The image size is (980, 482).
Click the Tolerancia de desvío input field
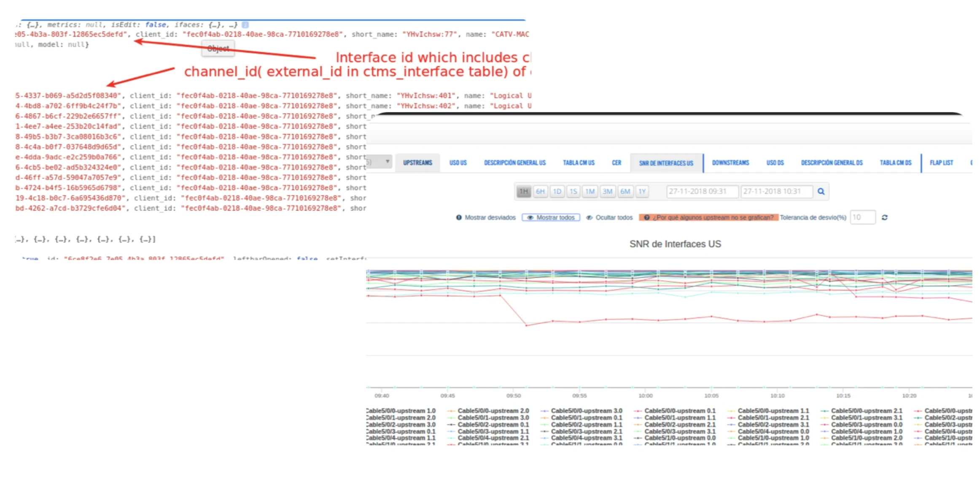coord(862,217)
